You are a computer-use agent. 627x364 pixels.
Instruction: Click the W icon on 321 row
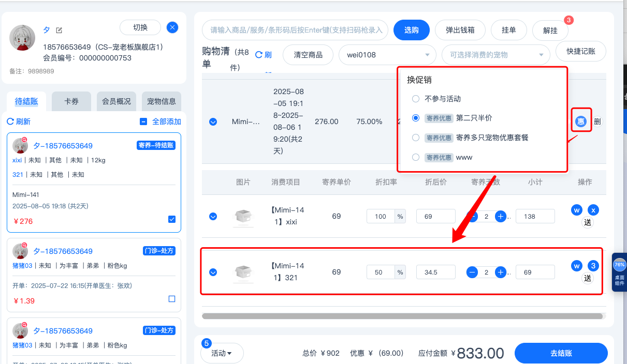click(x=577, y=266)
